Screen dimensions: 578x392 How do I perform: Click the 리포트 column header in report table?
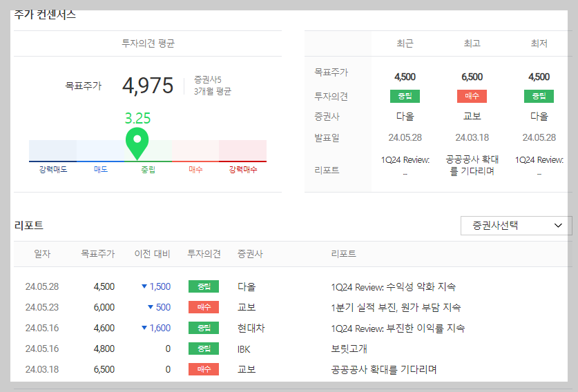[x=344, y=254]
